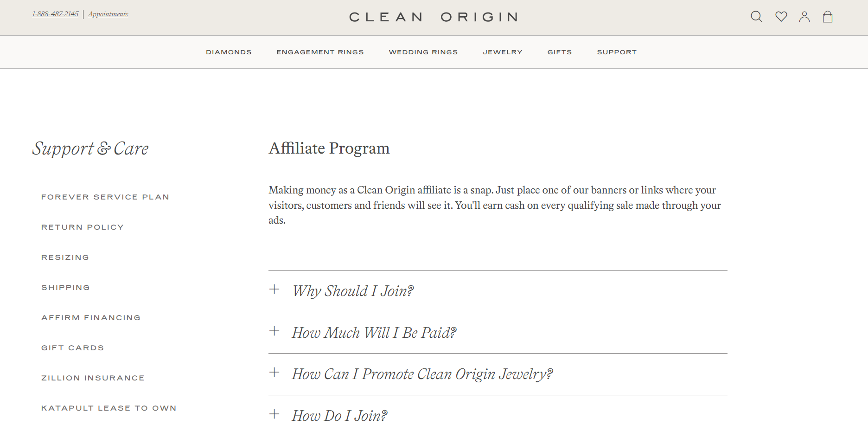Go to Forever Service Plan page

point(105,197)
